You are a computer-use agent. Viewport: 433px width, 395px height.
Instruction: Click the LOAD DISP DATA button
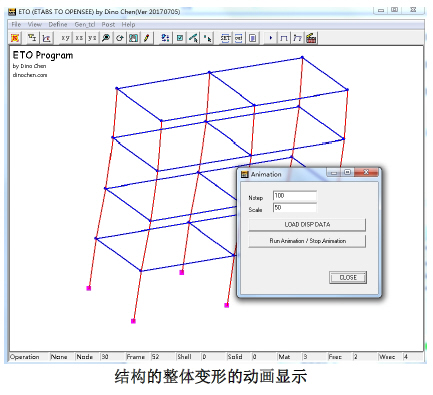pos(307,225)
